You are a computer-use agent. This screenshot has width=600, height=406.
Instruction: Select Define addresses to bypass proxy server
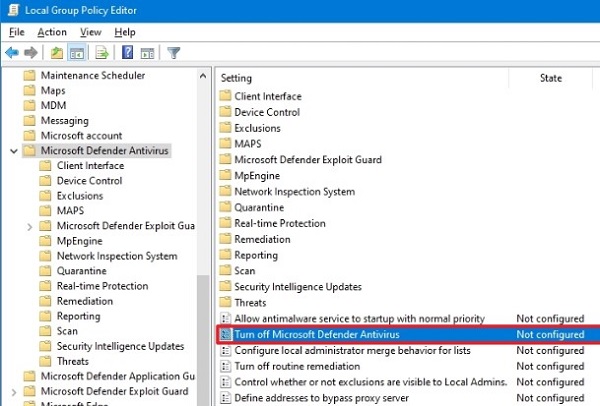[321, 398]
